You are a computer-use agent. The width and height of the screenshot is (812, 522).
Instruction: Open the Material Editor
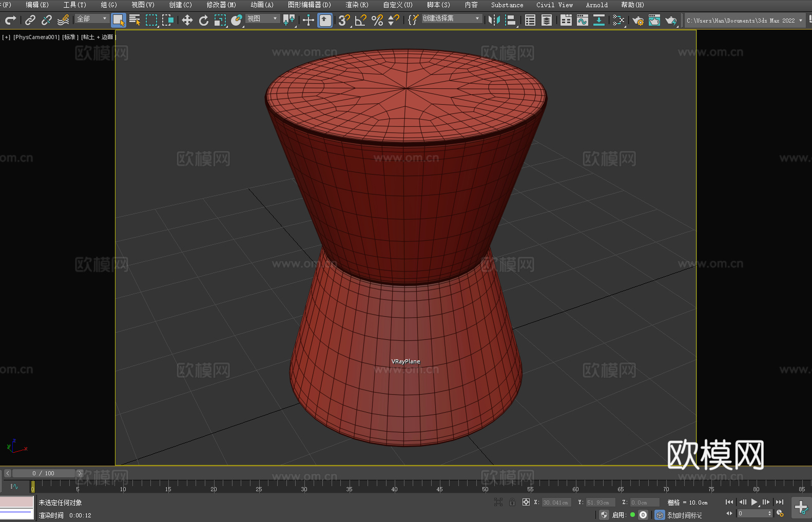click(x=618, y=20)
